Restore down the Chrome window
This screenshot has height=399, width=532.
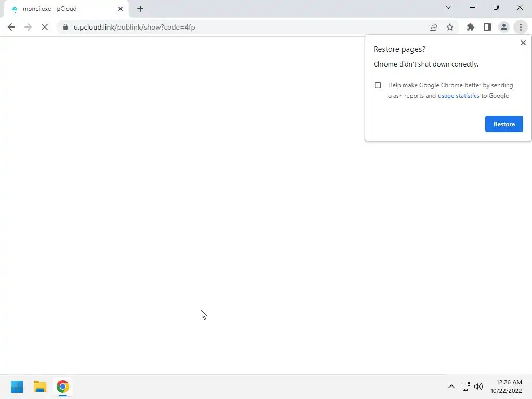point(496,7)
